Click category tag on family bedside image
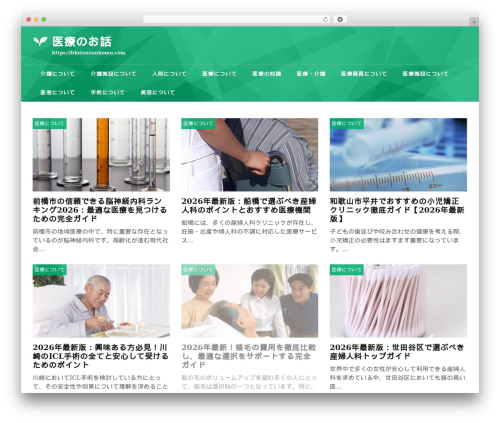Image resolution: width=500 pixels, height=423 pixels. point(198,270)
